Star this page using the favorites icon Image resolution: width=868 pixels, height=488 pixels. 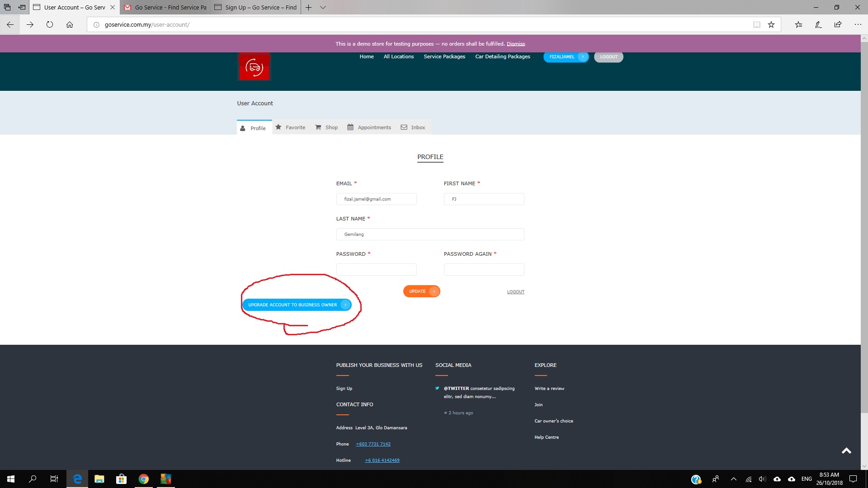[772, 24]
